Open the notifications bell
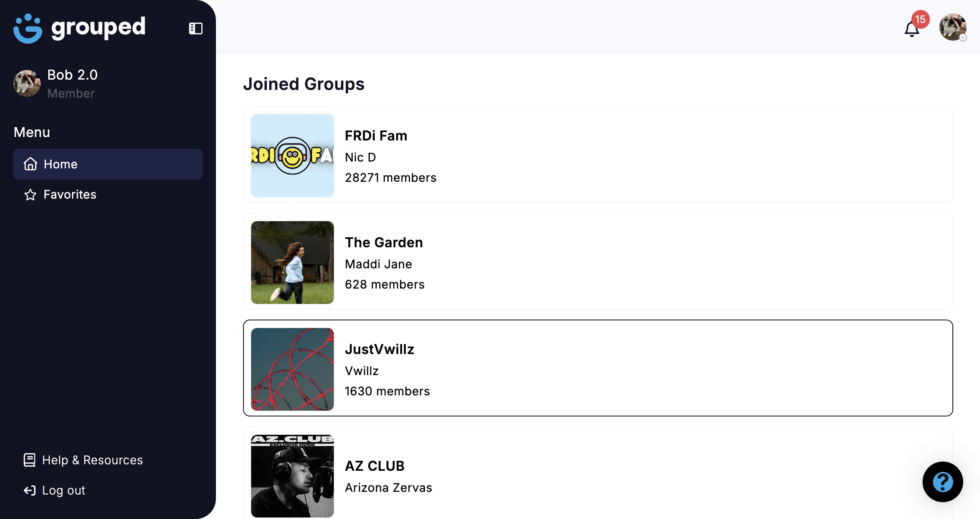Image resolution: width=980 pixels, height=519 pixels. click(911, 30)
